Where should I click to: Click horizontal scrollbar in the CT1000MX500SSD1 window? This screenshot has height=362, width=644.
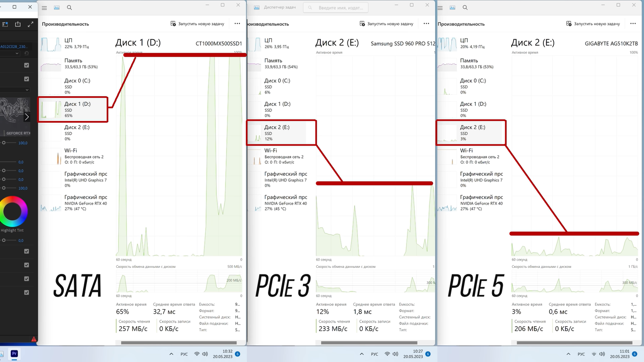179,343
